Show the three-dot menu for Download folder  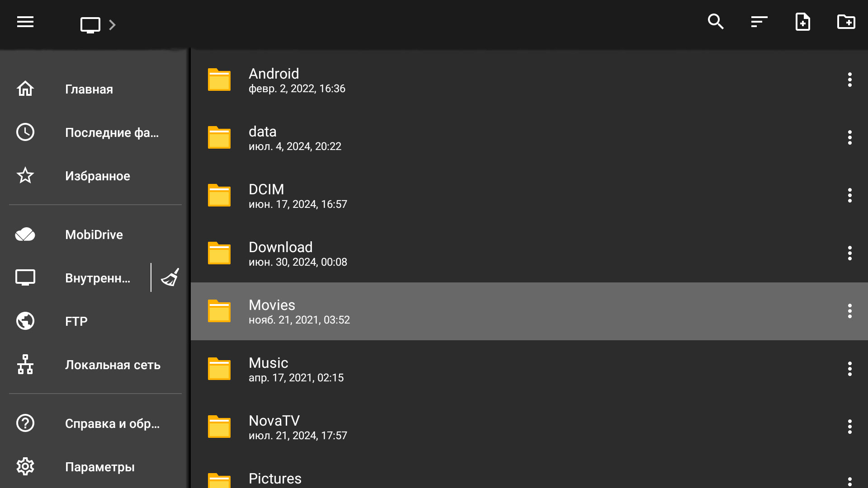tap(849, 253)
